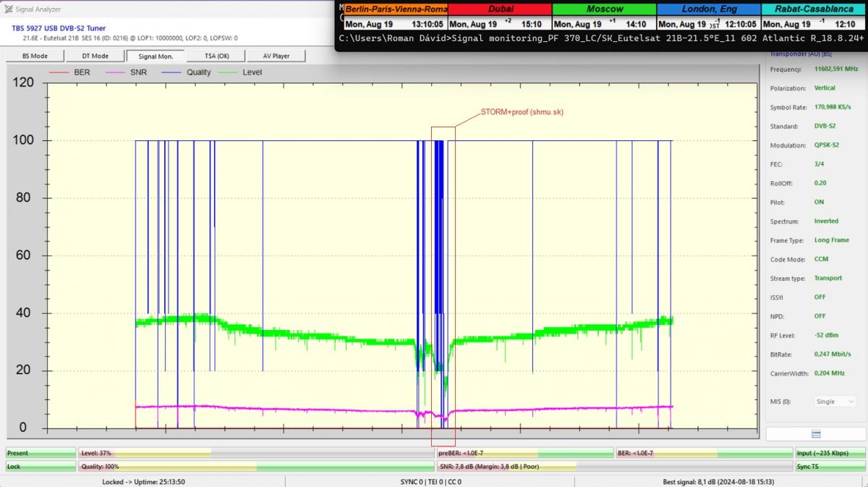The width and height of the screenshot is (868, 487).
Task: Click the magenta SNR legend line
Action: pos(116,72)
